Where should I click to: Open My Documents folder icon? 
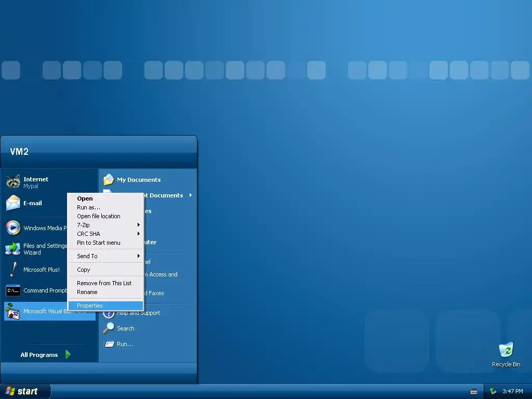point(109,179)
